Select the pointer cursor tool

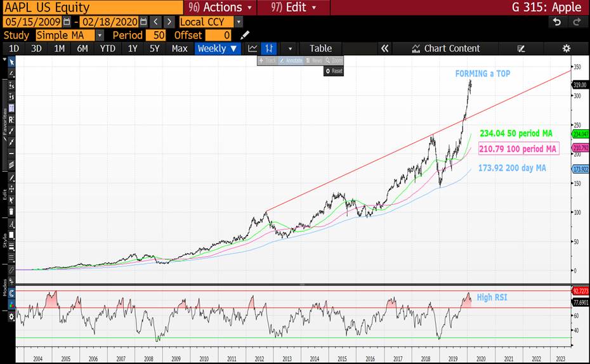tap(11, 62)
